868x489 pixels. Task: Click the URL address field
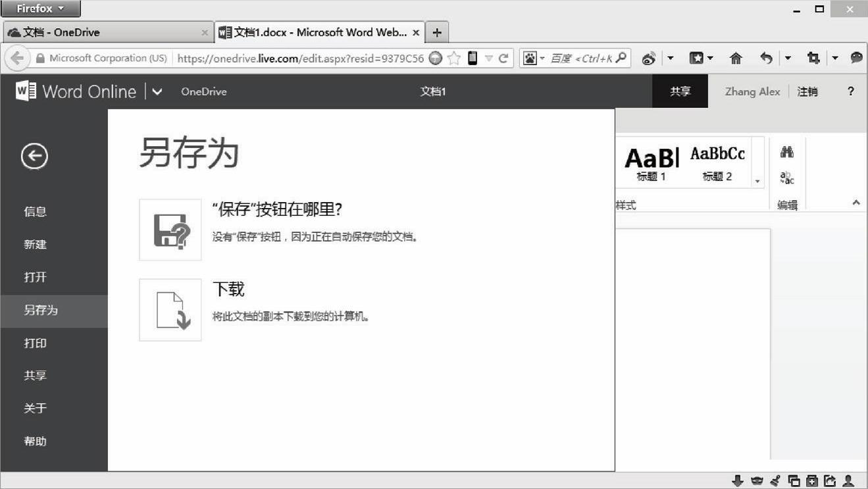click(x=301, y=59)
